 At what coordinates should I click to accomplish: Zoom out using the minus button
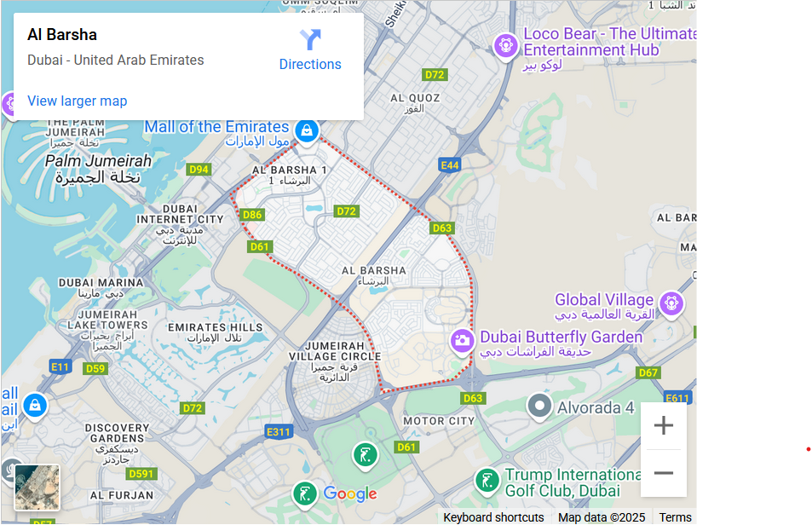[664, 472]
